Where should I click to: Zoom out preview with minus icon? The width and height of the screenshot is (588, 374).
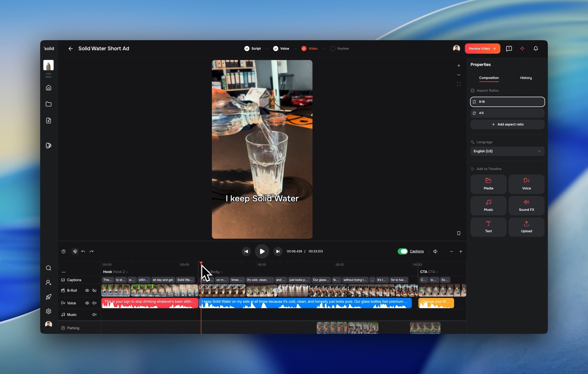pos(459,75)
